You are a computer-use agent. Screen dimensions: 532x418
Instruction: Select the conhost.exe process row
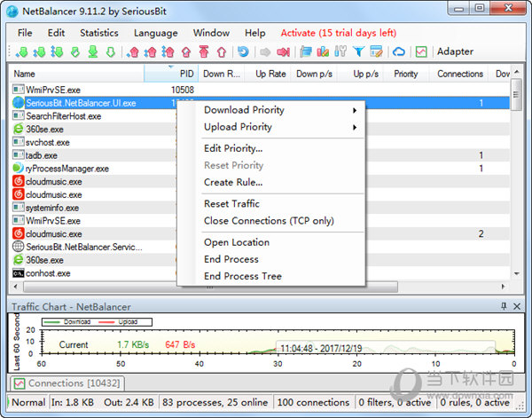(x=260, y=273)
